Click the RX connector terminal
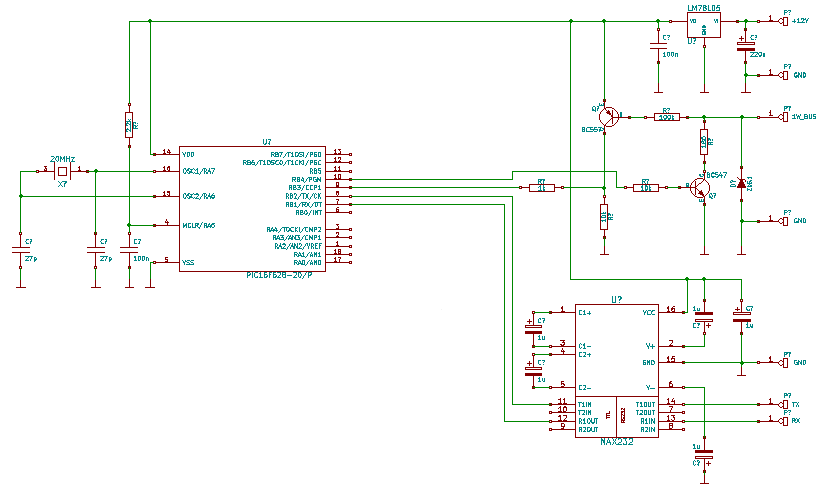Image resolution: width=824 pixels, height=494 pixels. coord(784,420)
